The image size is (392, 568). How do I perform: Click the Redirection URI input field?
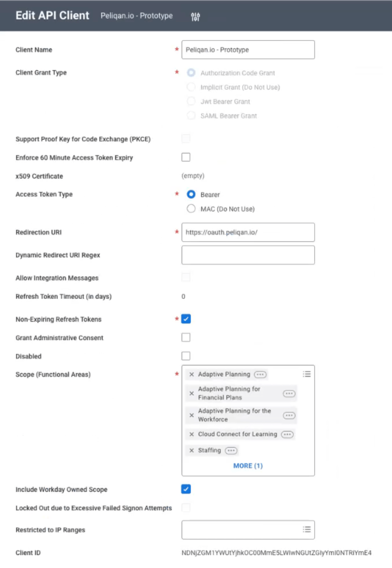tap(248, 232)
